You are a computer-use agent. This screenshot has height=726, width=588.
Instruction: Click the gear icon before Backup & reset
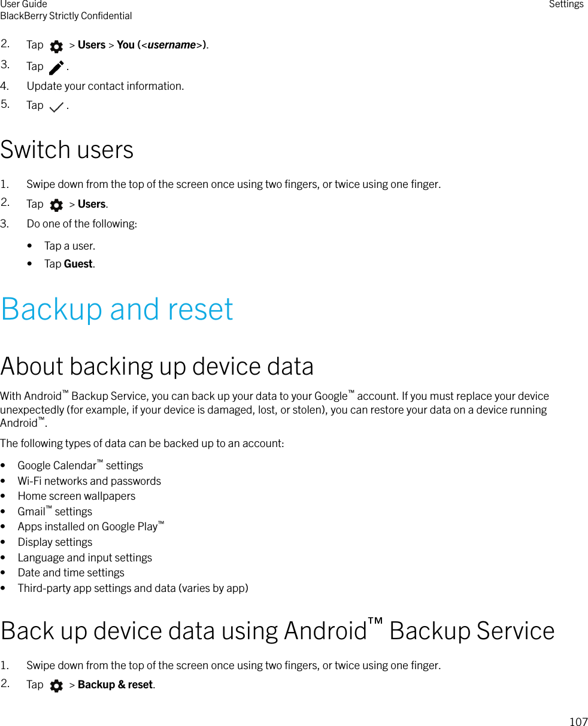56,686
